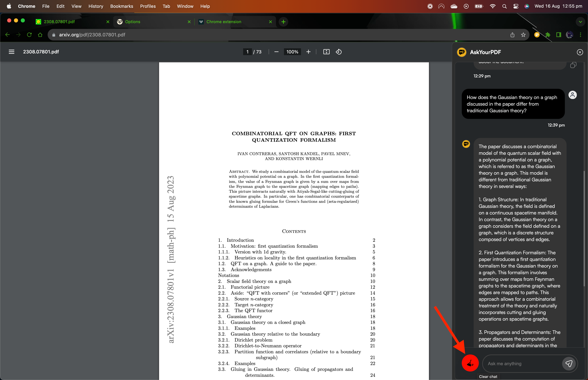Copy the chat response with copy icon
Image resolution: width=588 pixels, height=380 pixels.
point(573,65)
